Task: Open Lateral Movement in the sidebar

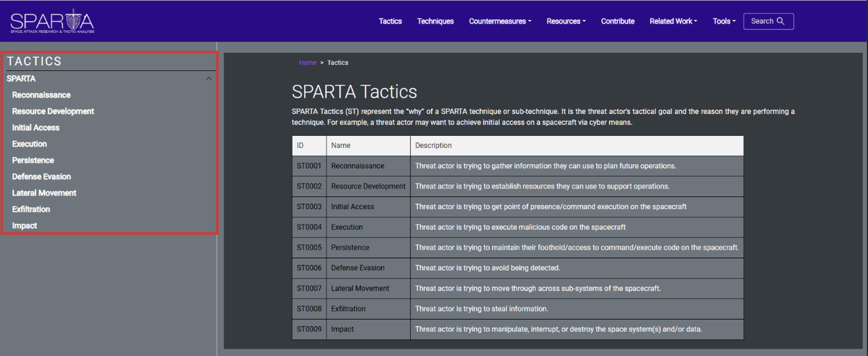Action: click(44, 193)
